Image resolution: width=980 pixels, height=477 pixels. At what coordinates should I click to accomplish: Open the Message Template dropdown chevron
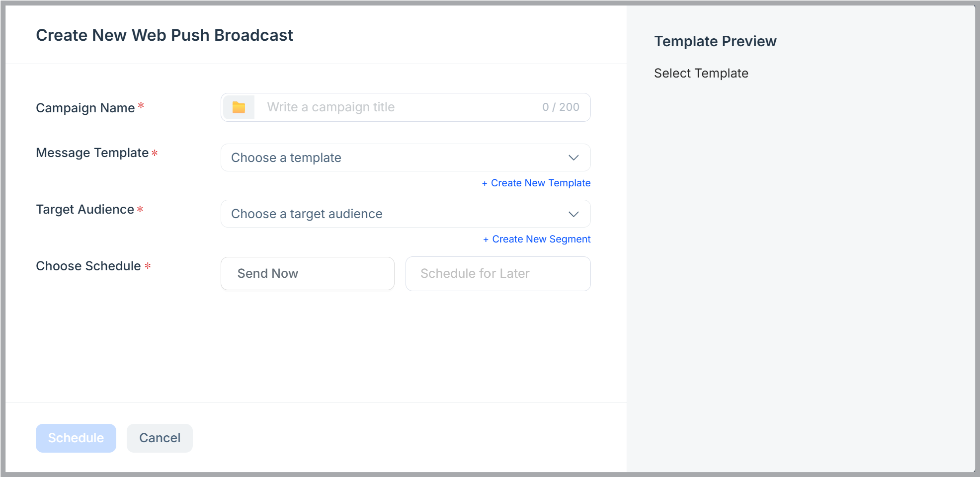pos(573,158)
